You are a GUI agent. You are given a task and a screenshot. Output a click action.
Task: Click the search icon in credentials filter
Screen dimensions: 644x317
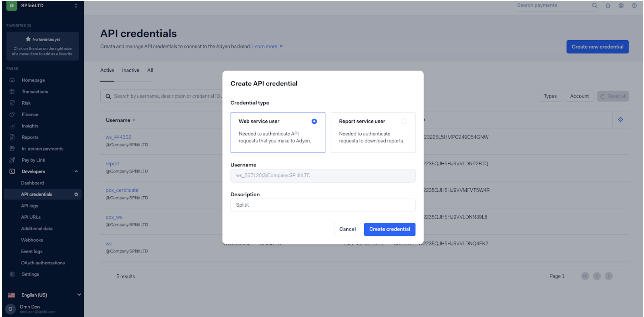click(x=108, y=96)
